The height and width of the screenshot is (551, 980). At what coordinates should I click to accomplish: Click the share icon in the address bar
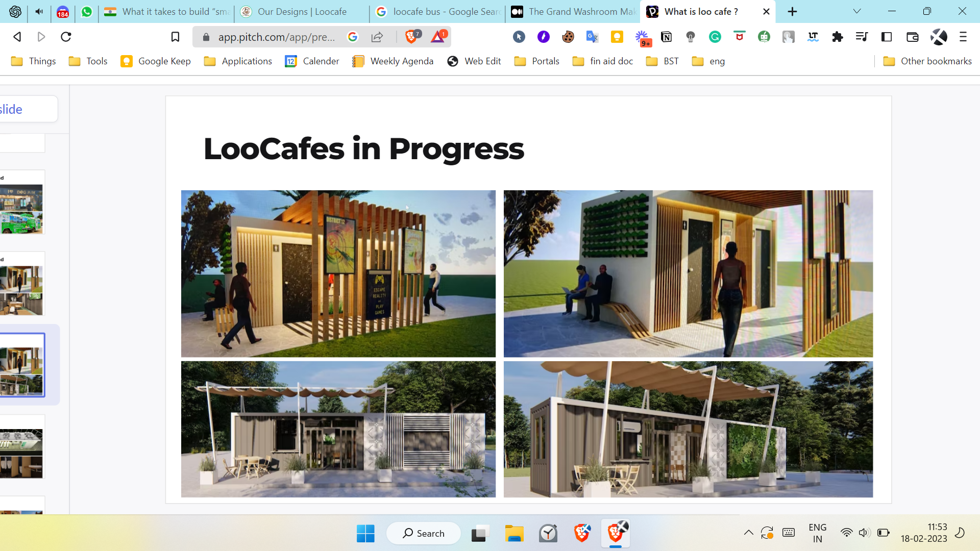(377, 37)
